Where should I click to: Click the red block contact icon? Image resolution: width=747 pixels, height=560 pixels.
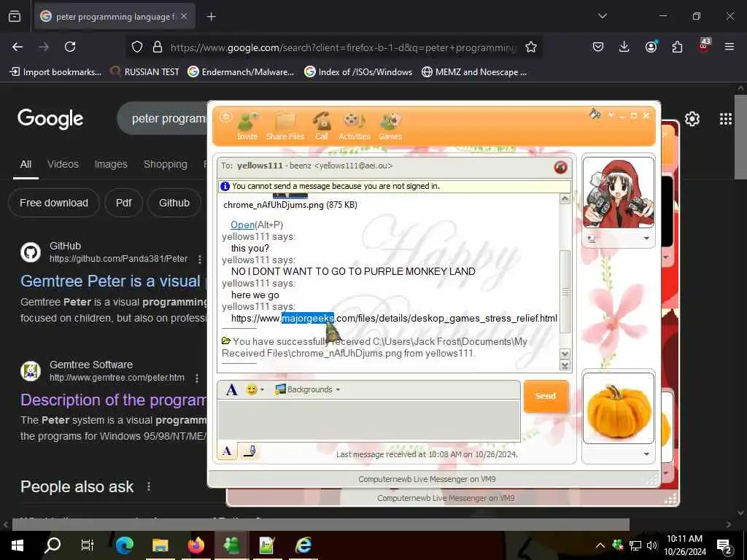561,167
